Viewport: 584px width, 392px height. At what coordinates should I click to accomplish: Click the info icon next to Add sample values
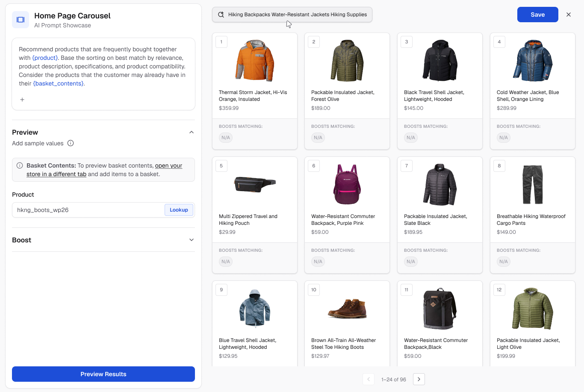click(71, 143)
